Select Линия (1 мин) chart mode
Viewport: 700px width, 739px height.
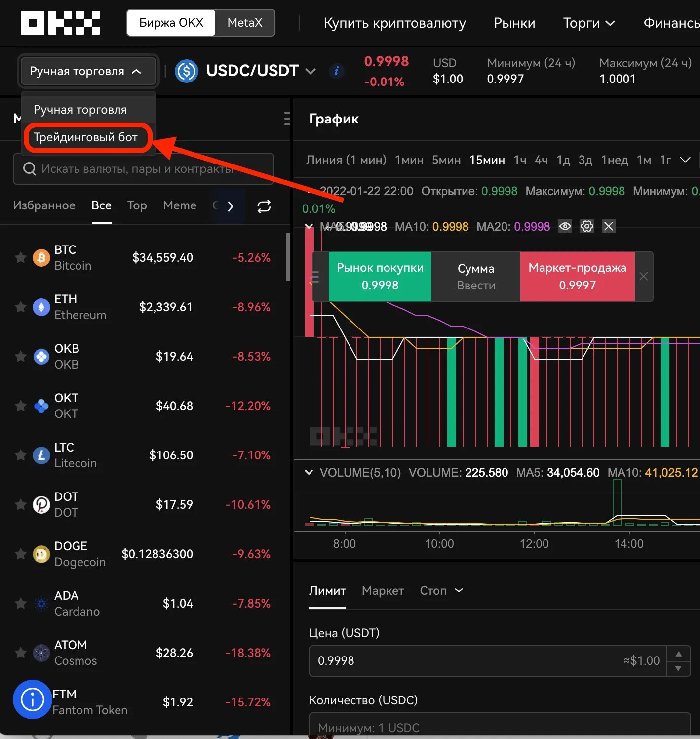[x=346, y=160]
